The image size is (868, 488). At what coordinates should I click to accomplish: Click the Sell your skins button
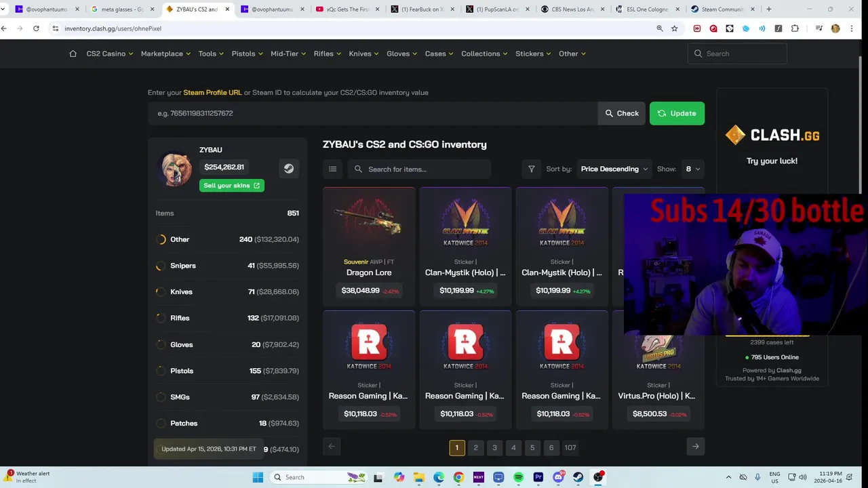[x=232, y=185]
